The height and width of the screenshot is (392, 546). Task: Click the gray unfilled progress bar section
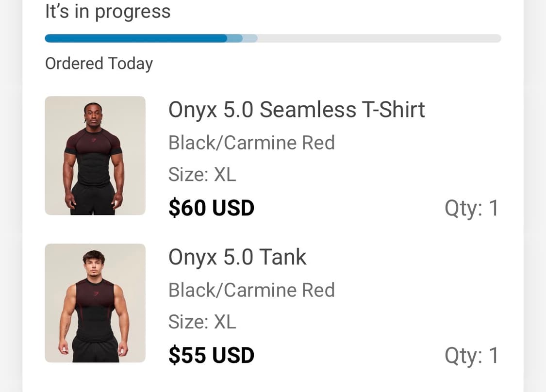[379, 38]
